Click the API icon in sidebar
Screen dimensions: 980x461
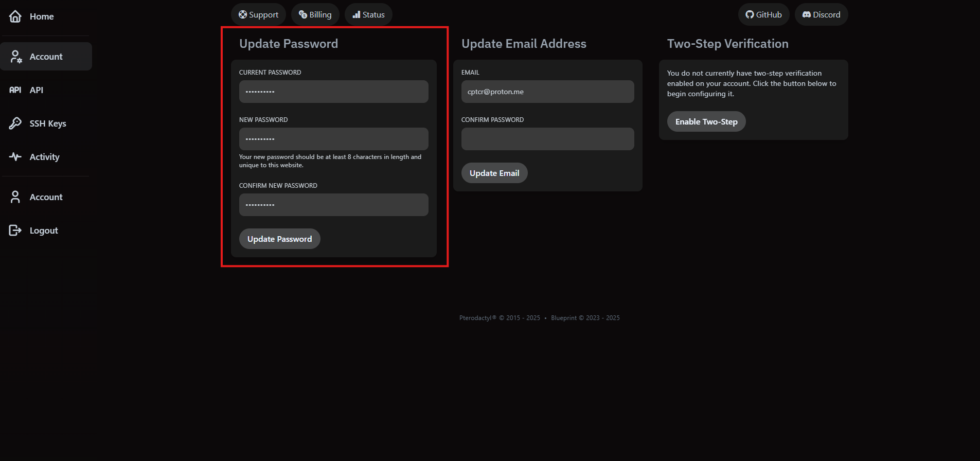(x=15, y=90)
